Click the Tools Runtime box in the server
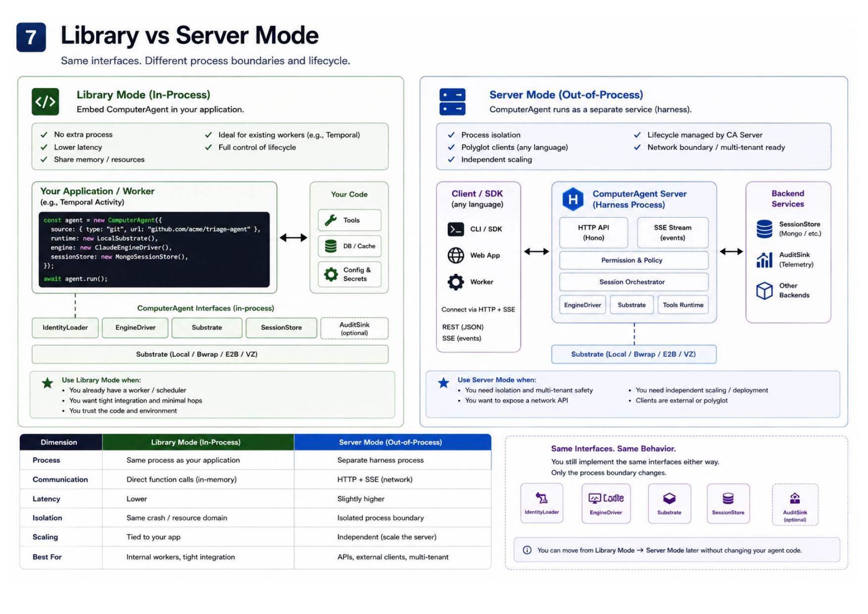The width and height of the screenshot is (868, 614). point(683,305)
